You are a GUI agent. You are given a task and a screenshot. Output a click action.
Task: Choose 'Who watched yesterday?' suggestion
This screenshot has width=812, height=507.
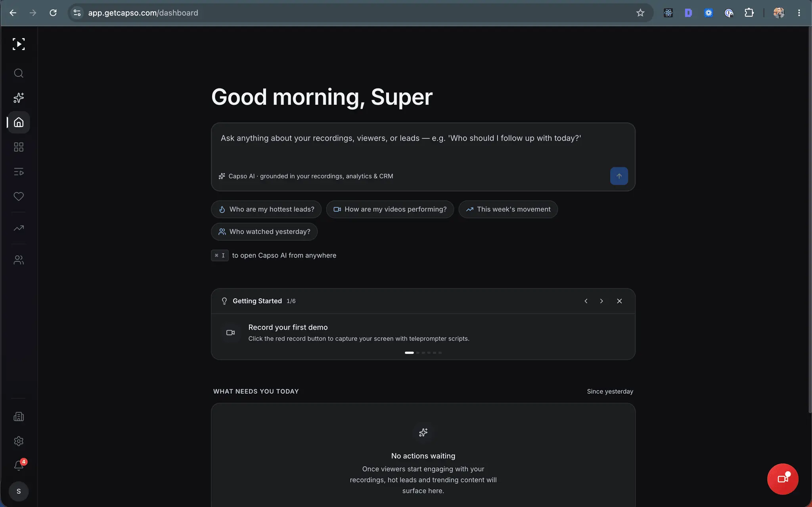[x=264, y=232]
